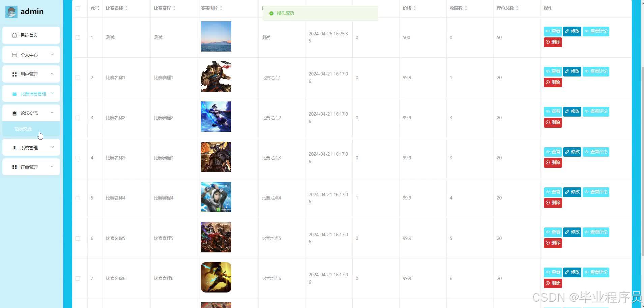Click the person icon beside 系统管理

14,148
